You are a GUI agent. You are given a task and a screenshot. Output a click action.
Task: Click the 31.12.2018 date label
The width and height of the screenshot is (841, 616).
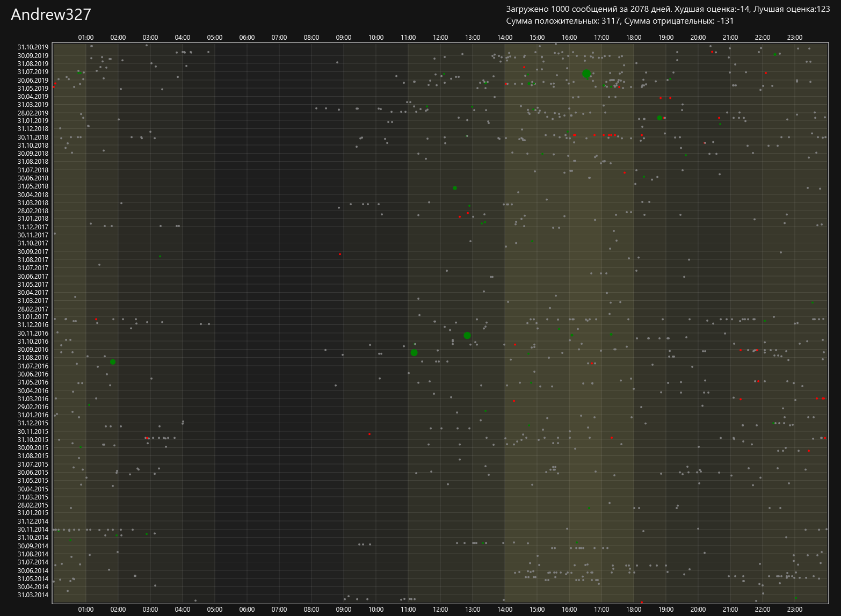[x=33, y=129]
